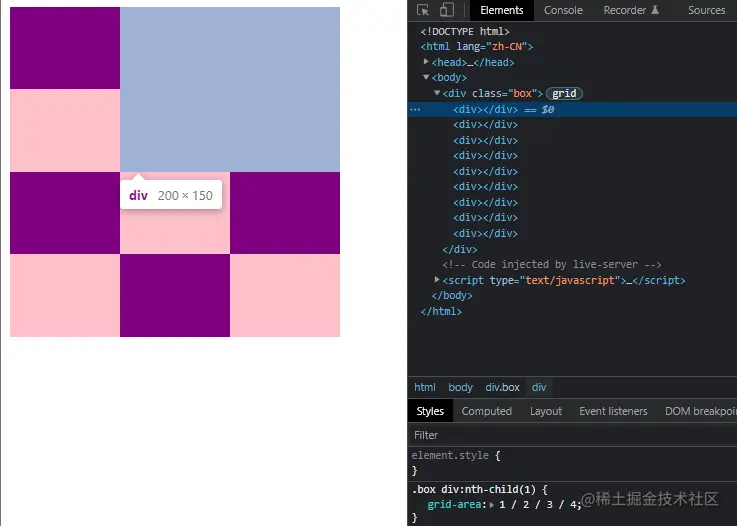
Task: Collapse the body element node
Action: point(426,77)
